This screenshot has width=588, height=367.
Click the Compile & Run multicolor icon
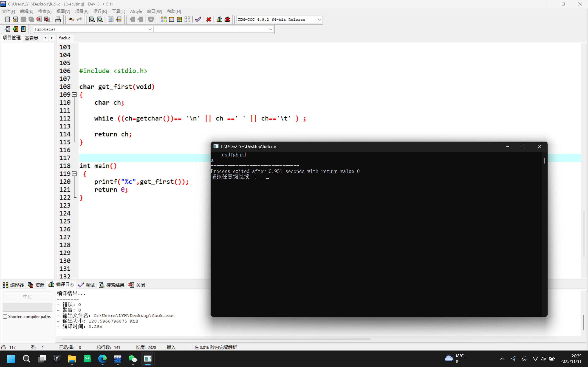tap(179, 19)
